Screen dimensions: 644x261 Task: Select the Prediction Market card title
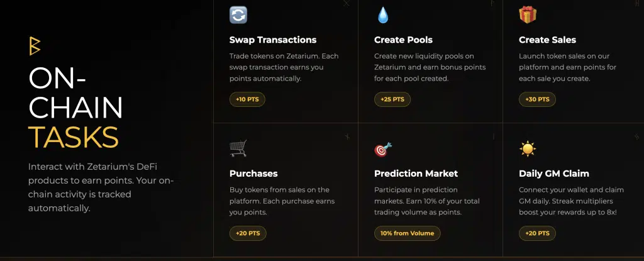(416, 173)
